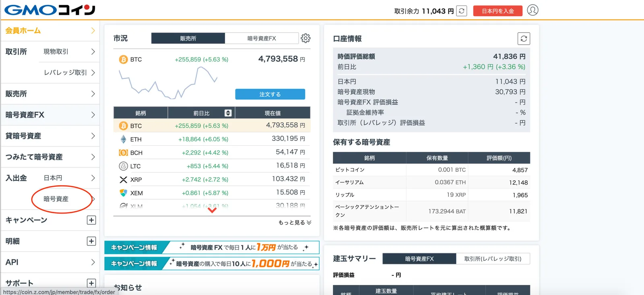Click the ビットコイン holdings row
This screenshot has width=644, height=295.
[x=431, y=170]
